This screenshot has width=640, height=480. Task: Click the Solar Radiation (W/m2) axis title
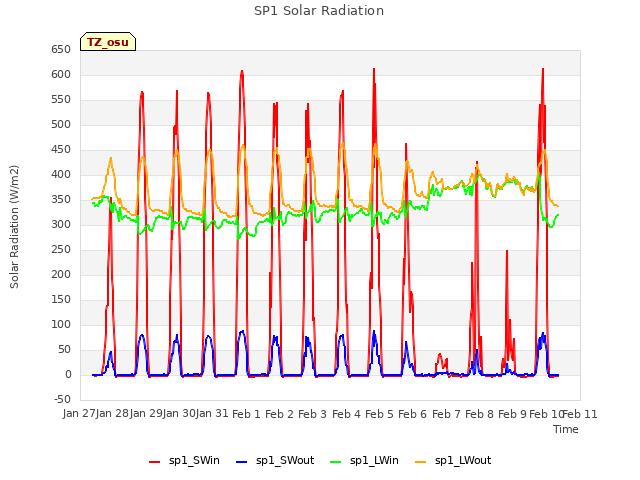pyautogui.click(x=14, y=227)
